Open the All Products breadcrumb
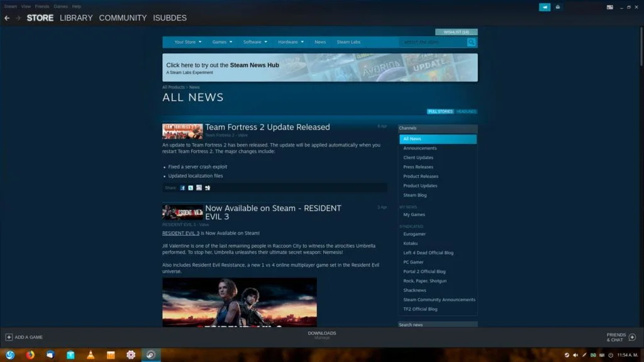 click(174, 87)
